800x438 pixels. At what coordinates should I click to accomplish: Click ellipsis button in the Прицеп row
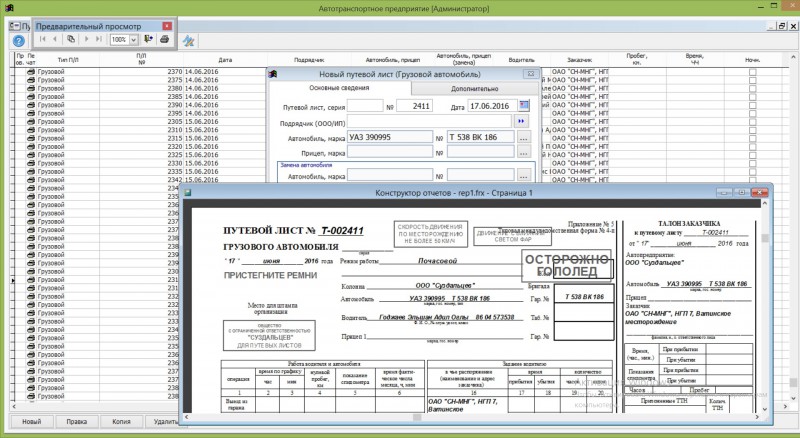point(523,153)
